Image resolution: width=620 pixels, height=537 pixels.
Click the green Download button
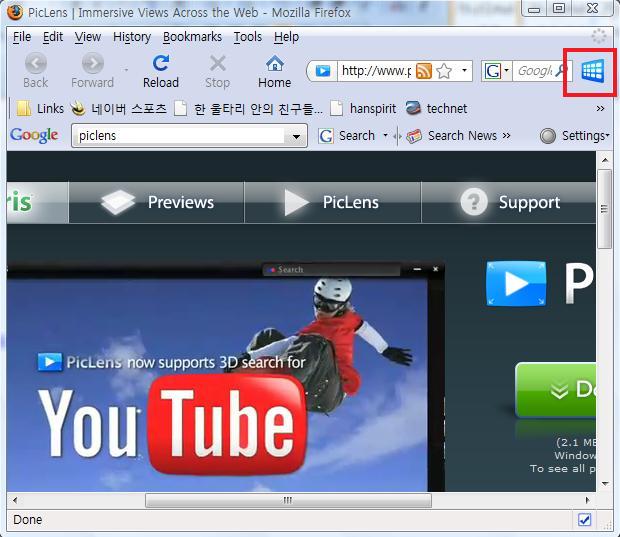pos(556,390)
